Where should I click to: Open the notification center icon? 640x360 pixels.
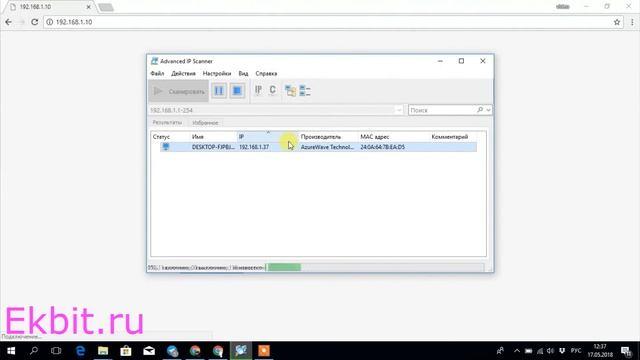point(627,351)
